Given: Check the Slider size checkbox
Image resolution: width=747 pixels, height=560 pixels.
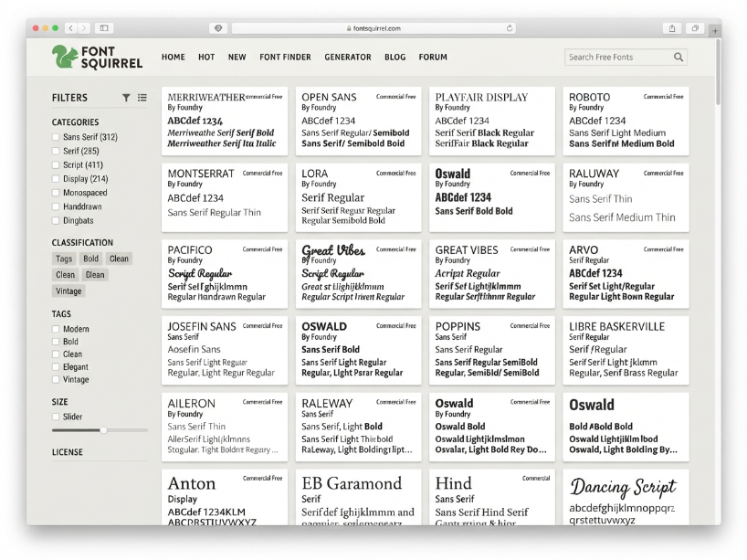Looking at the screenshot, I should 56,417.
